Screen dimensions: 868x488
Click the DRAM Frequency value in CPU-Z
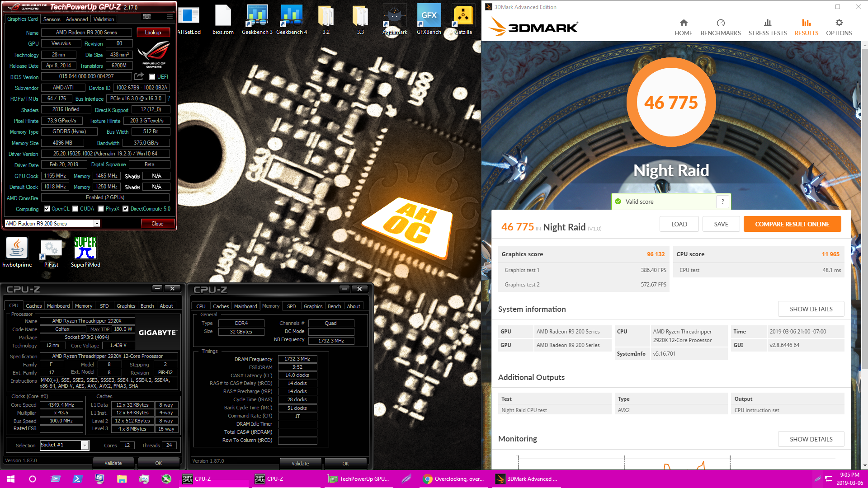297,359
